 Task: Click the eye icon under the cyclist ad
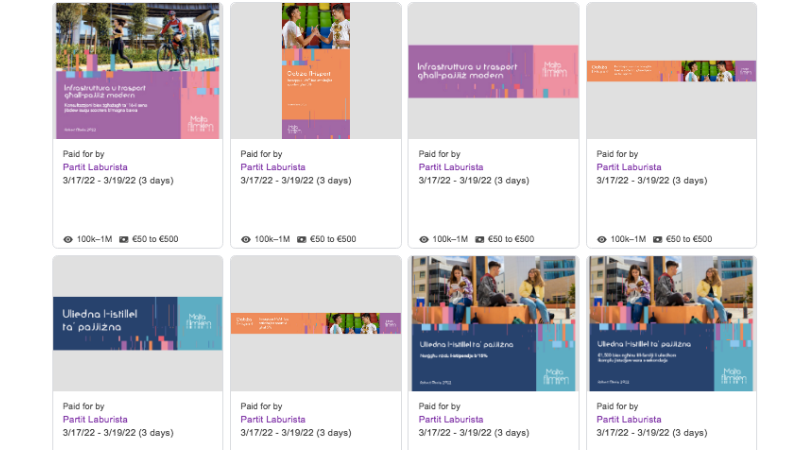pos(68,240)
